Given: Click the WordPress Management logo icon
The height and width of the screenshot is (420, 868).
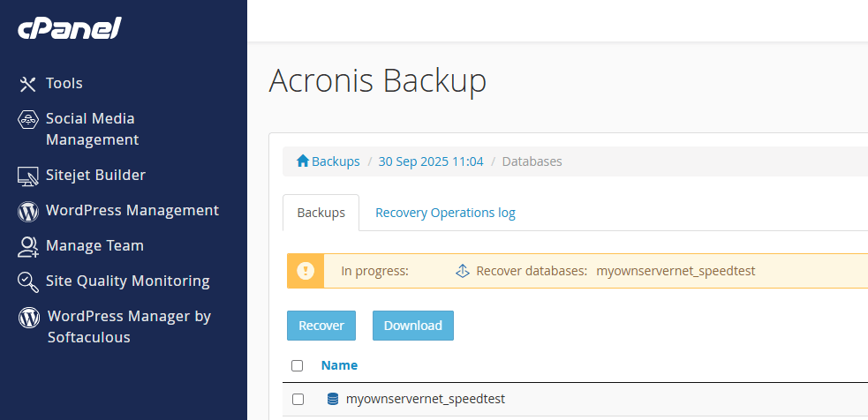Looking at the screenshot, I should pyautogui.click(x=27, y=211).
